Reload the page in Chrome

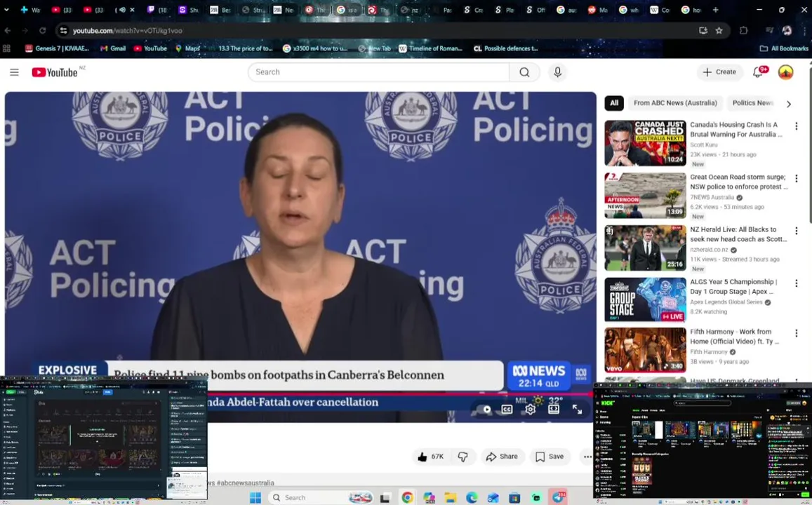coord(43,31)
